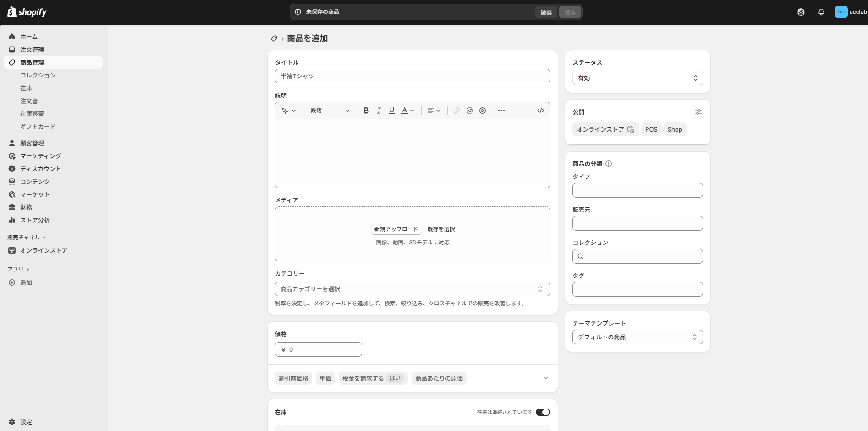Open the ステータス dropdown
Viewport: 868px width, 431px height.
click(637, 78)
